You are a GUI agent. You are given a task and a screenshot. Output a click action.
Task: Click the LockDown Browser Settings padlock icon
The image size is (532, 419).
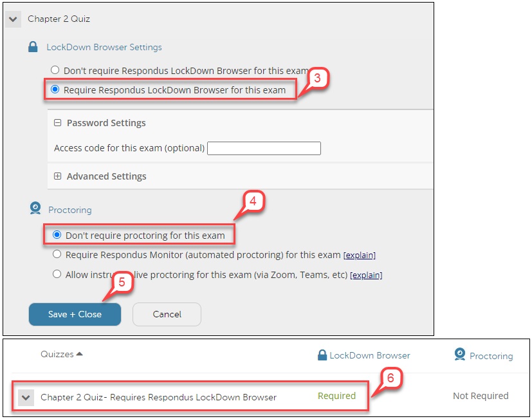[33, 47]
